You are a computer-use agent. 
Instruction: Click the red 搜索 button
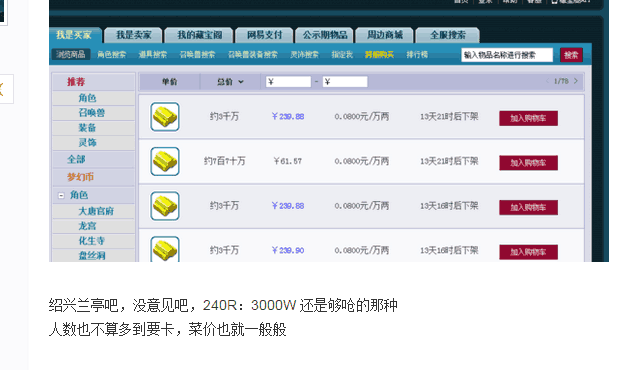coord(571,55)
